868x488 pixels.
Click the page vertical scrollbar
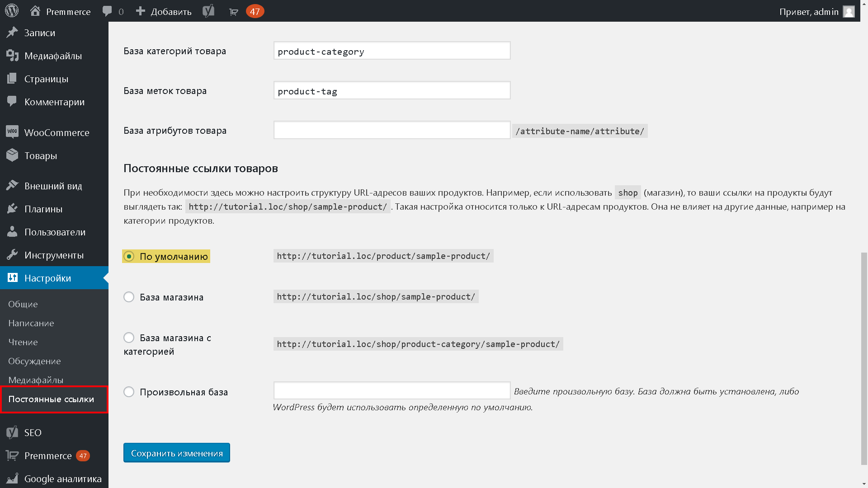point(864,358)
